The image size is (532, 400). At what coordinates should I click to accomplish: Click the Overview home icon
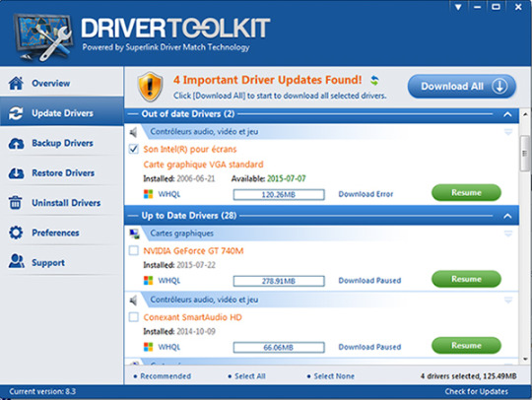pos(16,83)
